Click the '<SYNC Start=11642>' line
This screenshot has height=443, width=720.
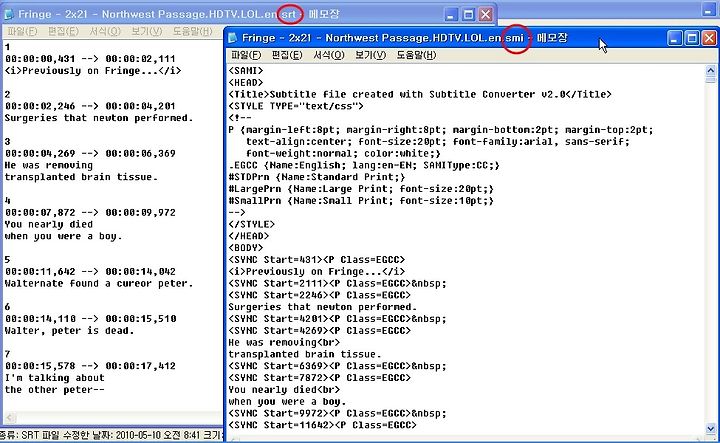tap(322, 425)
